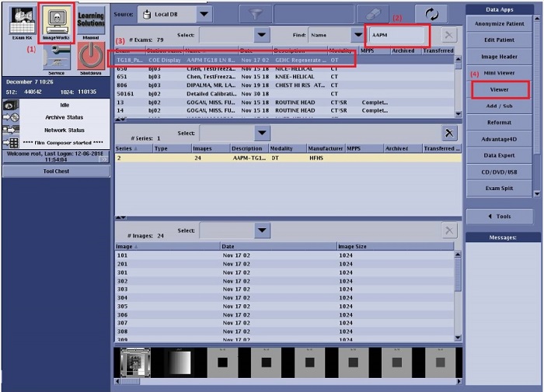Click the Viewer button in Data Apps
The width and height of the screenshot is (544, 392).
tap(499, 89)
